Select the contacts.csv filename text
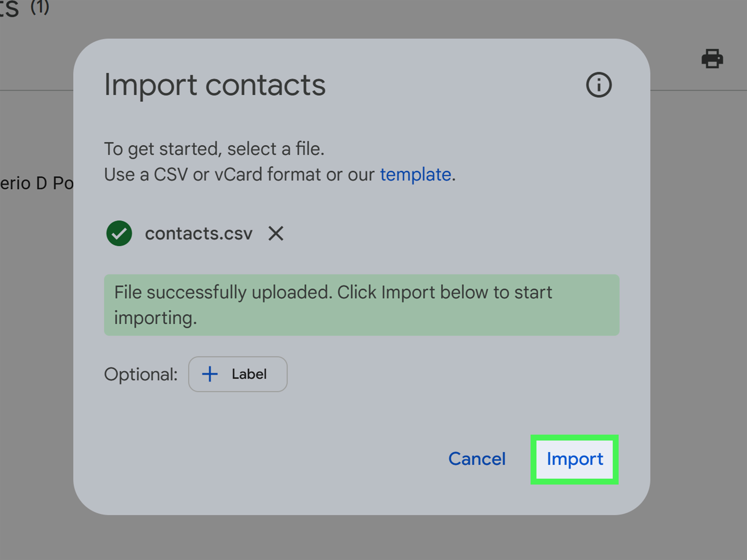The height and width of the screenshot is (560, 747). (199, 233)
